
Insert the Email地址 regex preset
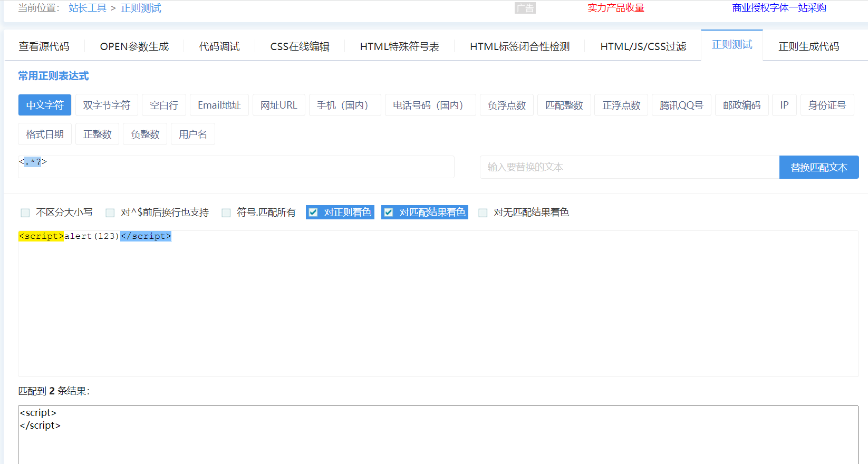click(x=219, y=105)
